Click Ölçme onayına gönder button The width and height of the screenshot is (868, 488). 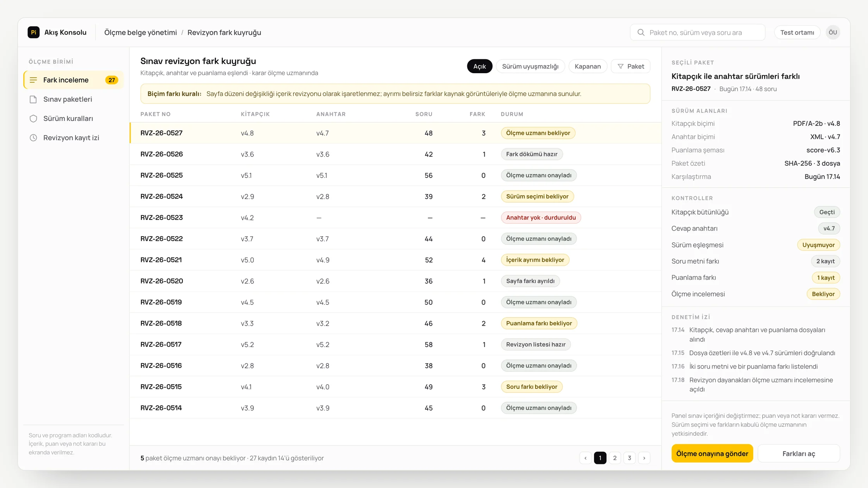click(712, 454)
